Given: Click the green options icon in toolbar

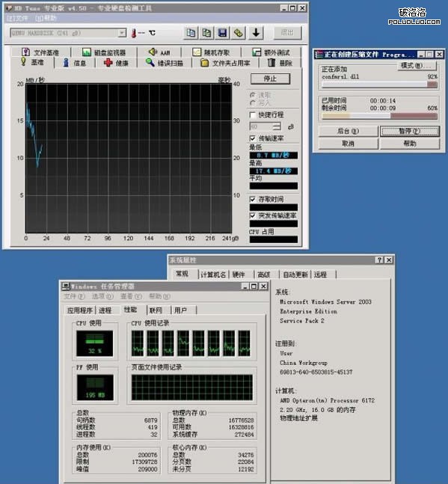Looking at the screenshot, I should pos(238,33).
